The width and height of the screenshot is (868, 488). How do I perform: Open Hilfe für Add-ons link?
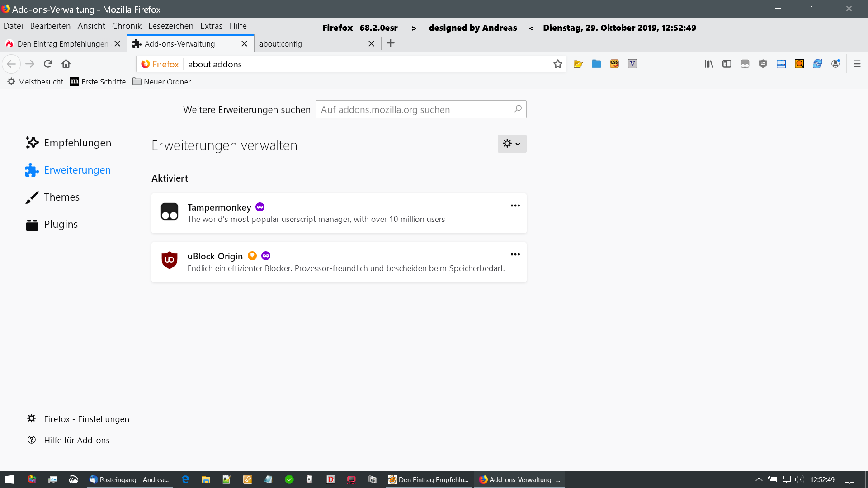point(76,440)
